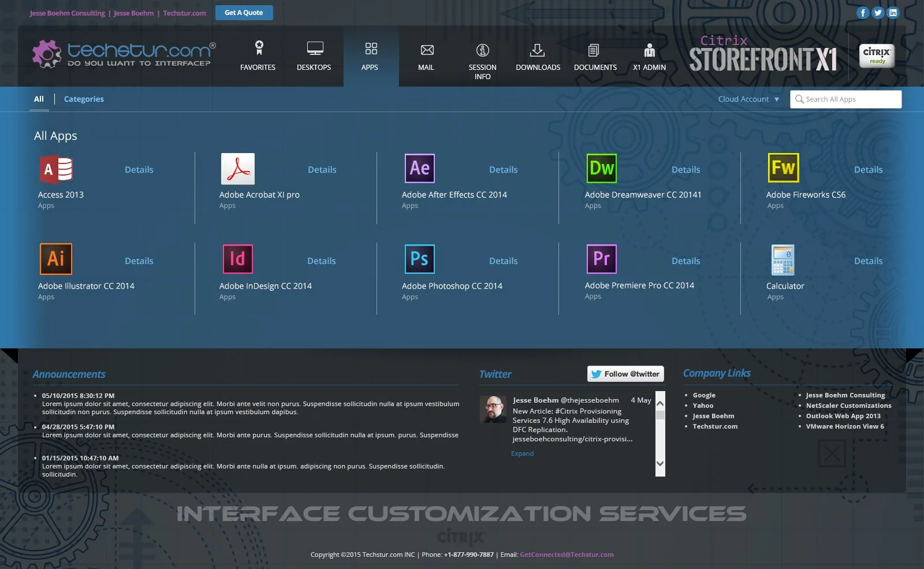Launch Adobe Photoshop CC 2014 icon
This screenshot has width=924, height=569.
coord(420,259)
